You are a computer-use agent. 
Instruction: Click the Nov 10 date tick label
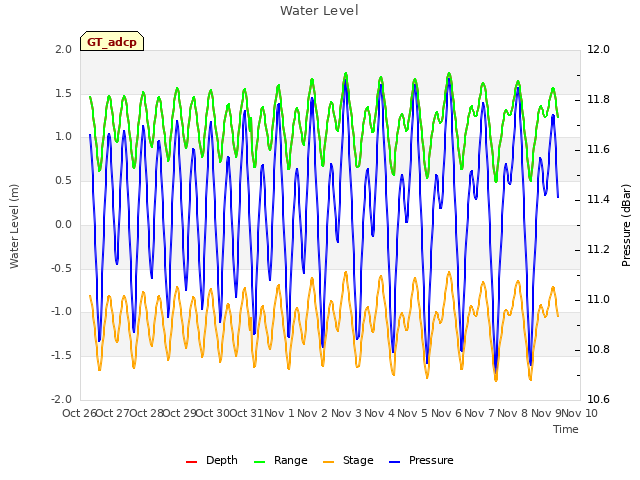(580, 413)
